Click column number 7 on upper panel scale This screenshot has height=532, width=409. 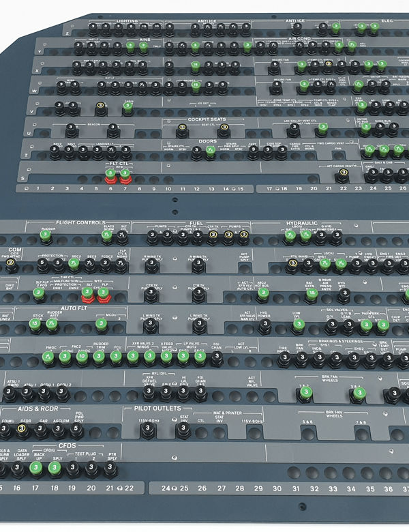pyautogui.click(x=125, y=188)
